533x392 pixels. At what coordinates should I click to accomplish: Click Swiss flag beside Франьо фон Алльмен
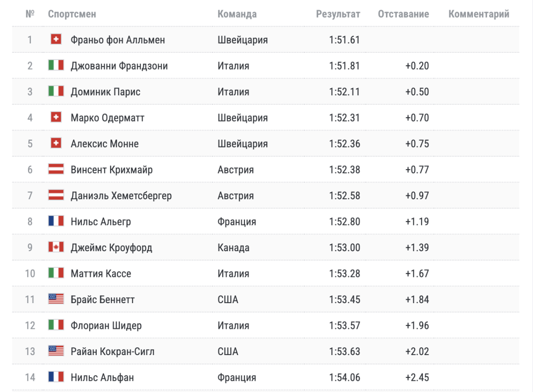point(56,40)
